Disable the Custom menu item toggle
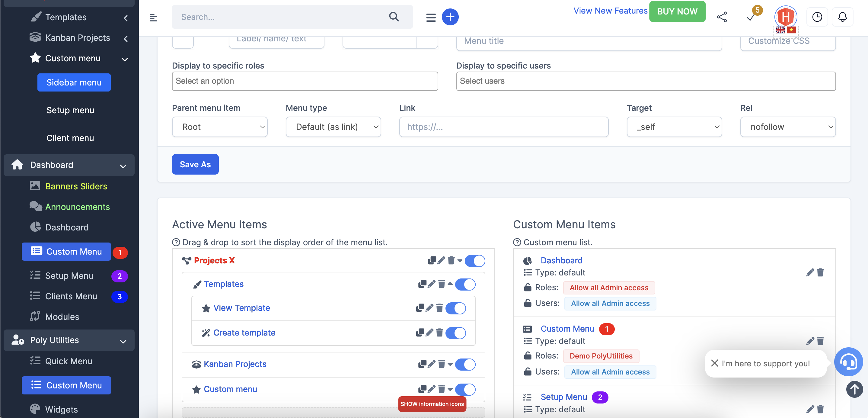Image resolution: width=868 pixels, height=418 pixels. pos(465,389)
